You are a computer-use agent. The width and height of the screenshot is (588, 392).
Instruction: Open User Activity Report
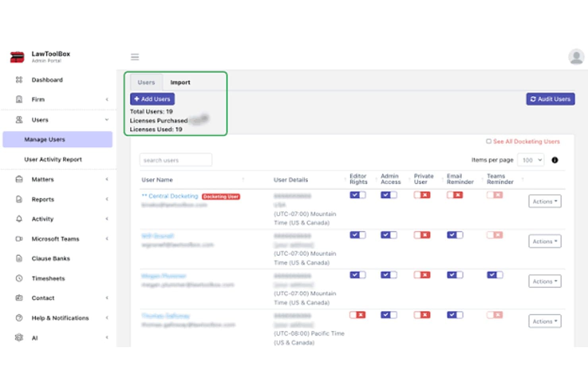53,159
